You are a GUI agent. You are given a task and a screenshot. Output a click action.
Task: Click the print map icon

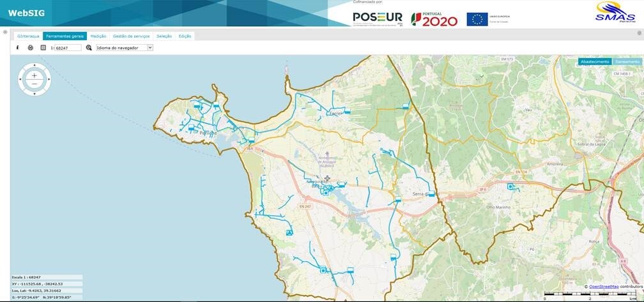(30, 48)
